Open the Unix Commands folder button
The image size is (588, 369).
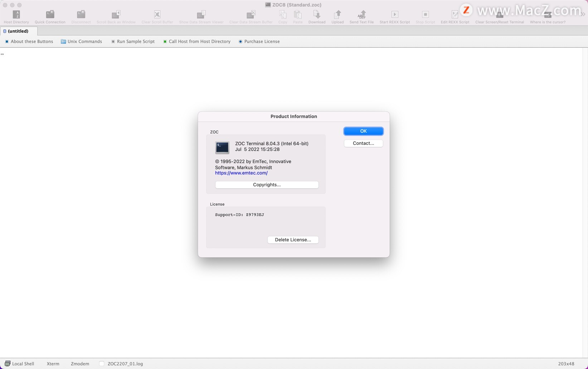(x=81, y=41)
